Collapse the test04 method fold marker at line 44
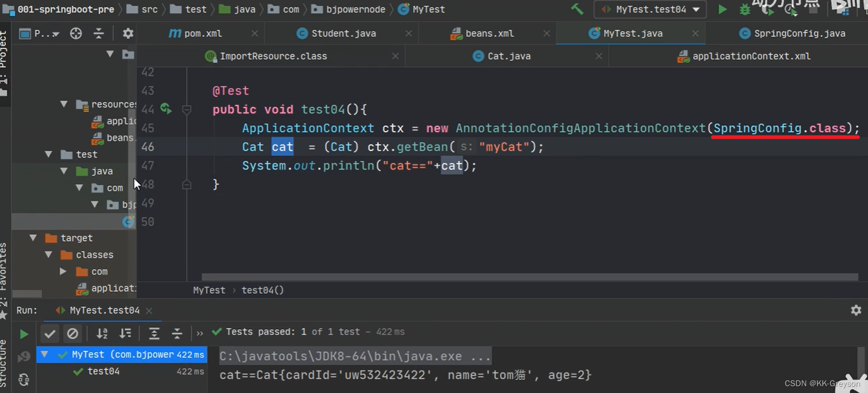Image resolution: width=868 pixels, height=393 pixels. tap(186, 109)
